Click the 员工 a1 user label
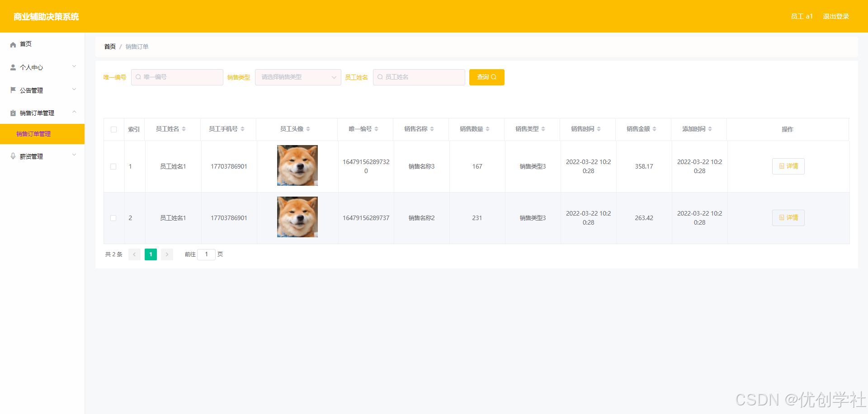This screenshot has height=414, width=868. pyautogui.click(x=802, y=16)
